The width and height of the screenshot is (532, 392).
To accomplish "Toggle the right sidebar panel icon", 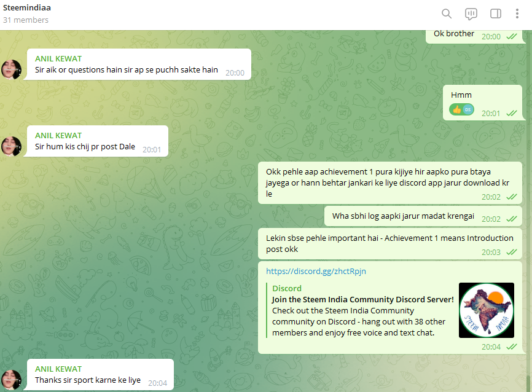I will pos(496,14).
